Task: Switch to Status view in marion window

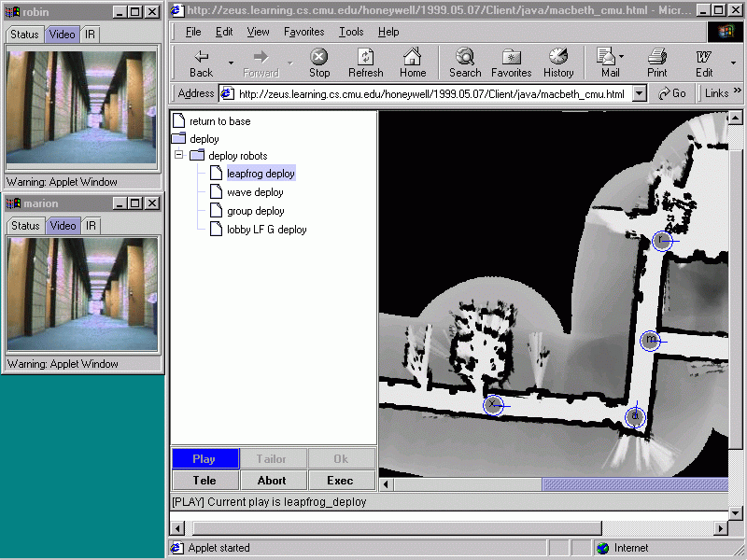Action: tap(25, 226)
